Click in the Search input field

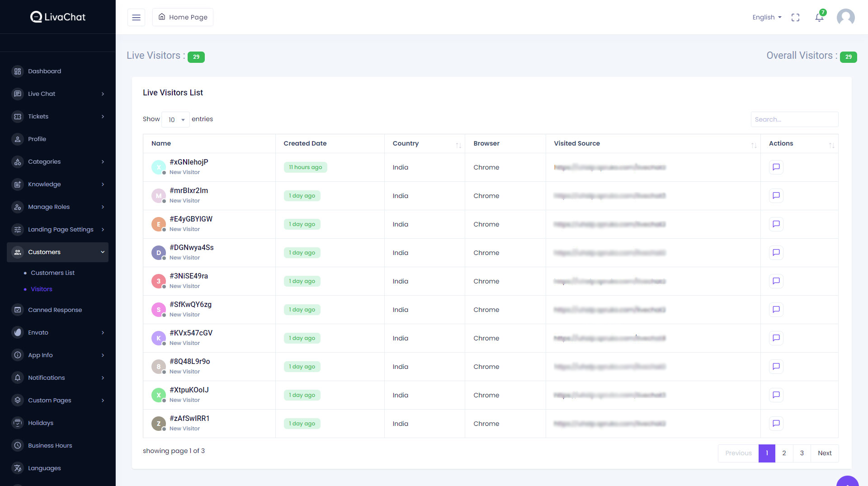[x=794, y=119]
